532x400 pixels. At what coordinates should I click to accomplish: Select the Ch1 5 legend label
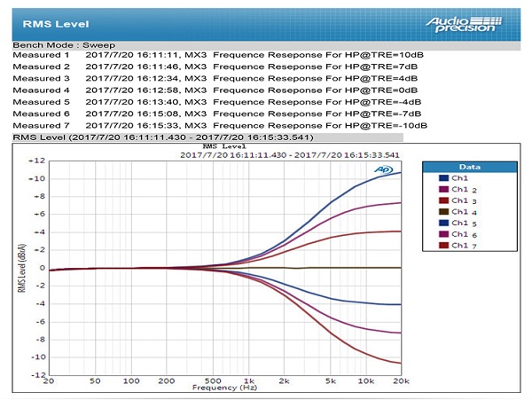(x=464, y=224)
